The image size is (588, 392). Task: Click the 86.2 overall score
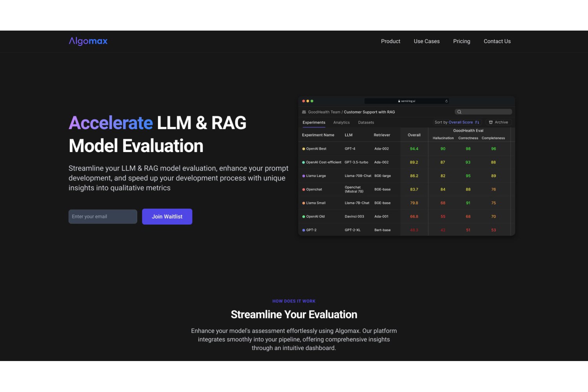[x=414, y=176]
